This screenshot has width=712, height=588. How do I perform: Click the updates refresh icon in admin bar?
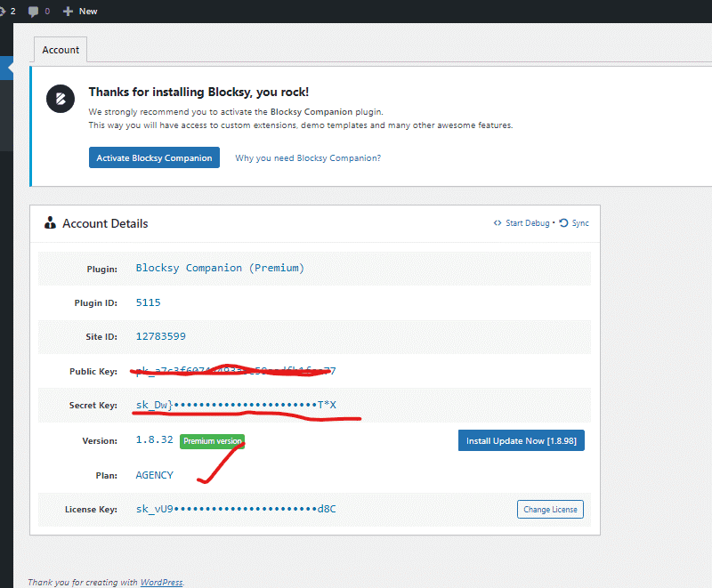tap(3, 12)
